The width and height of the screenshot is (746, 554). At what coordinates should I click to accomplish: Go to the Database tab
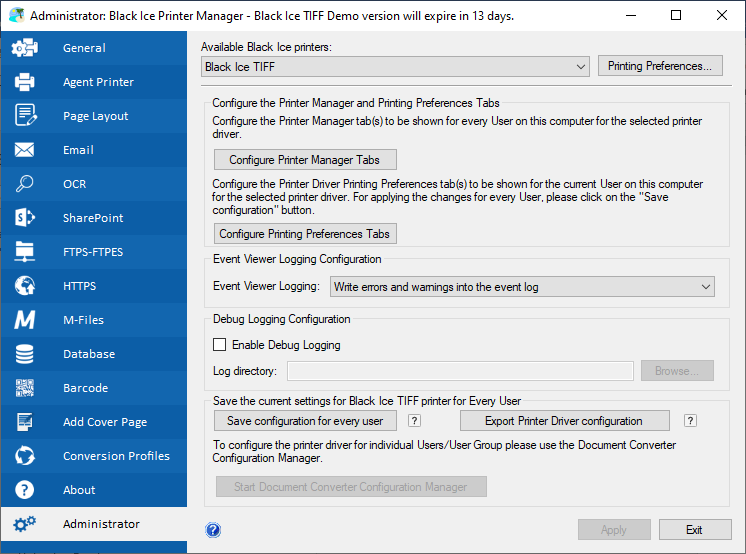pos(89,354)
